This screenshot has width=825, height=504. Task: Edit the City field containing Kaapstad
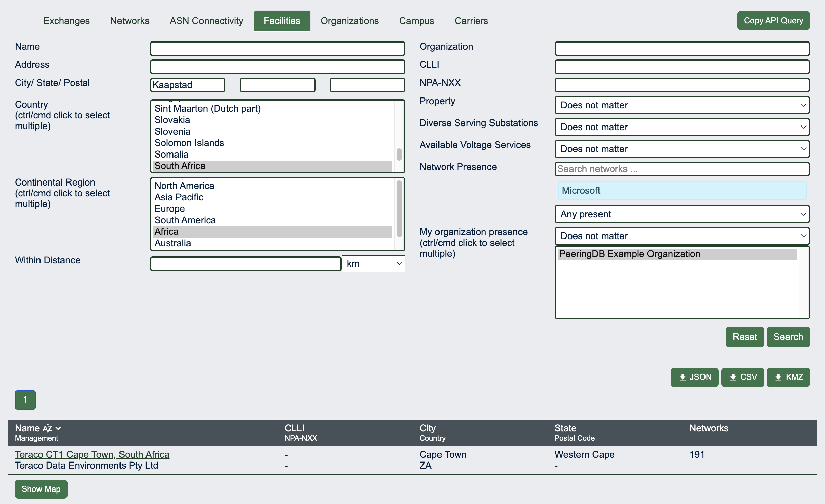tap(188, 85)
